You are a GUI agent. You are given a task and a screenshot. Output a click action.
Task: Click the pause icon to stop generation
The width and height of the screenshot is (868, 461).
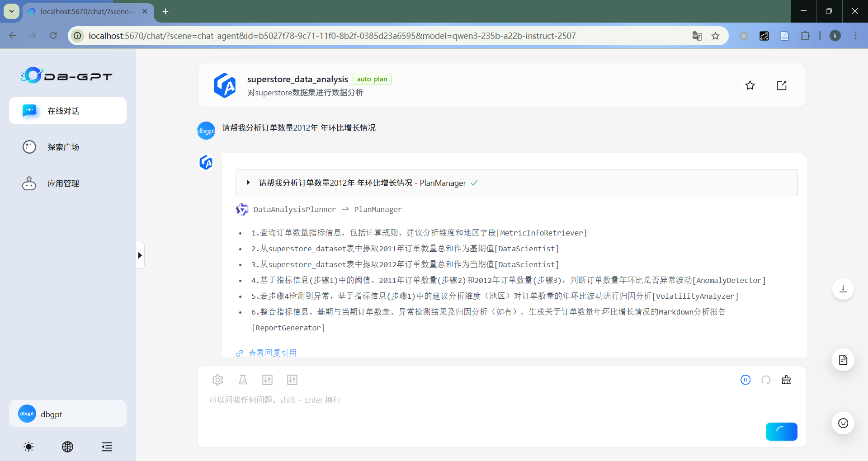click(745, 380)
